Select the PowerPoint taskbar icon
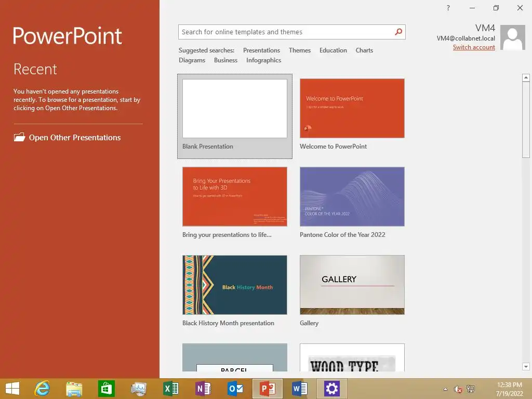The width and height of the screenshot is (532, 399). coord(268,389)
